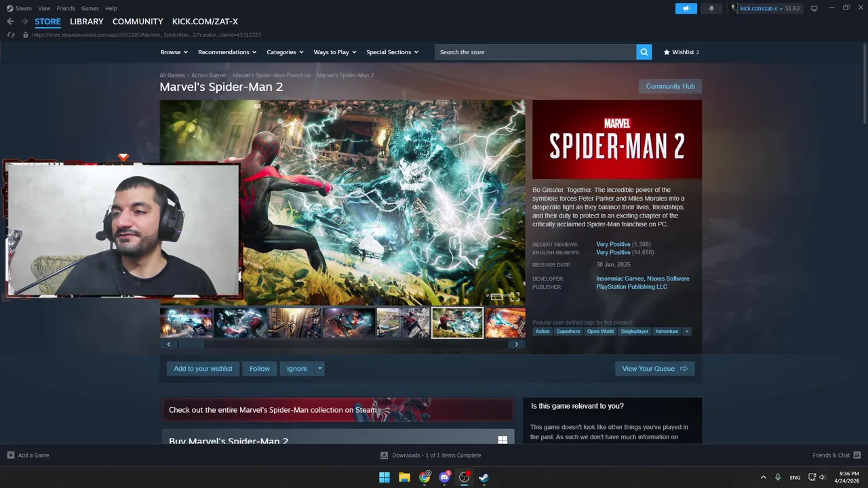This screenshot has width=868, height=488.
Task: Open the bell notifications button
Action: pos(711,8)
